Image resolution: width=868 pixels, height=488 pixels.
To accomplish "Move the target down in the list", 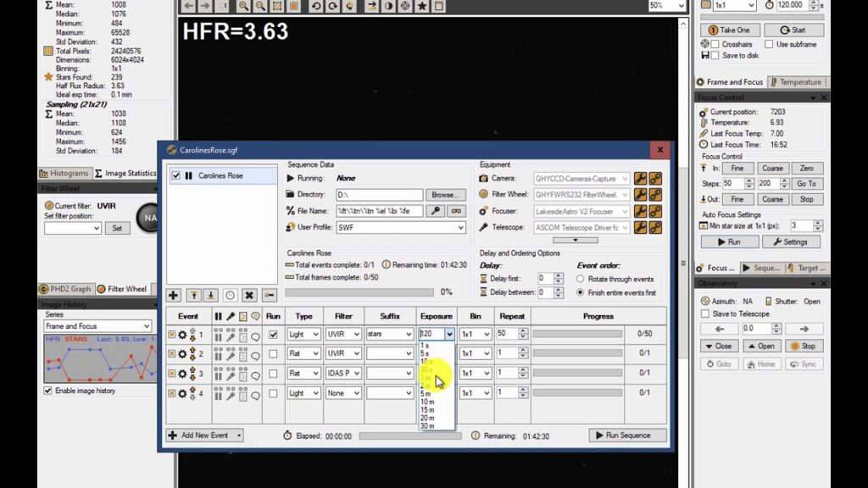I will pyautogui.click(x=211, y=296).
